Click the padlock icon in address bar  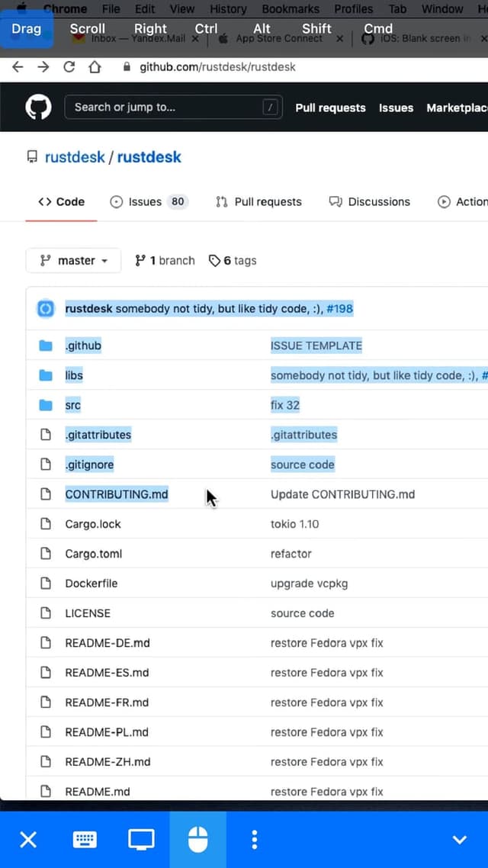127,67
